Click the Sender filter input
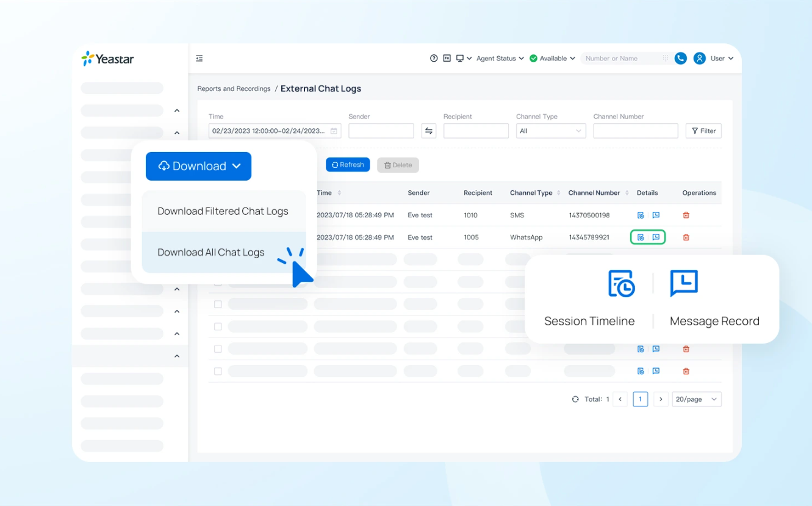Screen dimensions: 812x506 (x=381, y=131)
